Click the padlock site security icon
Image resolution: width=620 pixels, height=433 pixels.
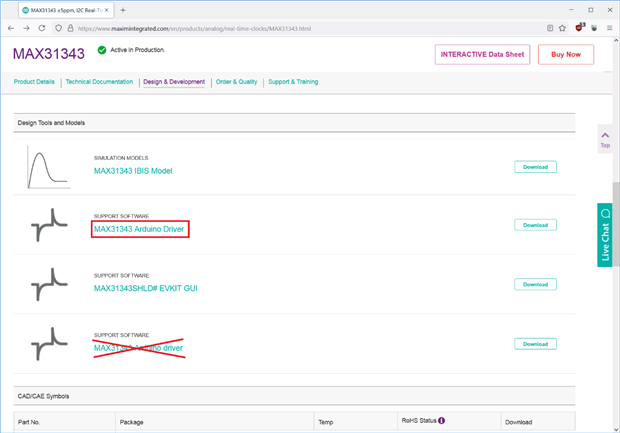click(70, 28)
